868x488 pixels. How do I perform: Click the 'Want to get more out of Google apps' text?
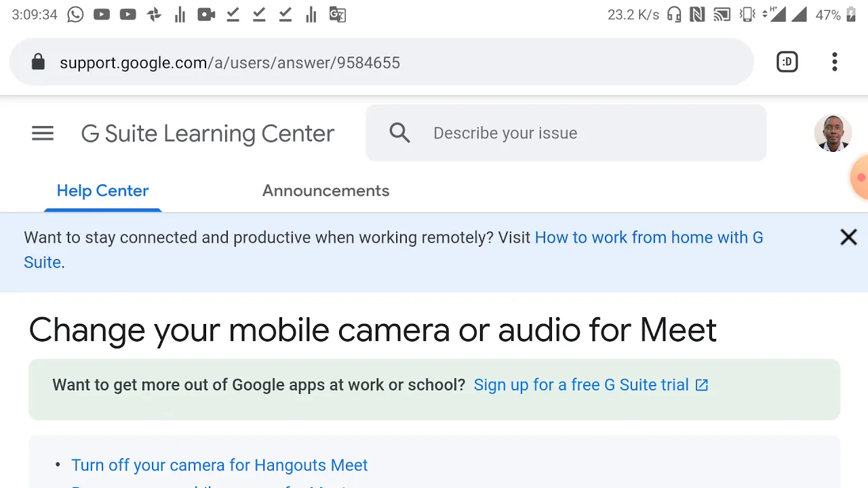pos(258,385)
